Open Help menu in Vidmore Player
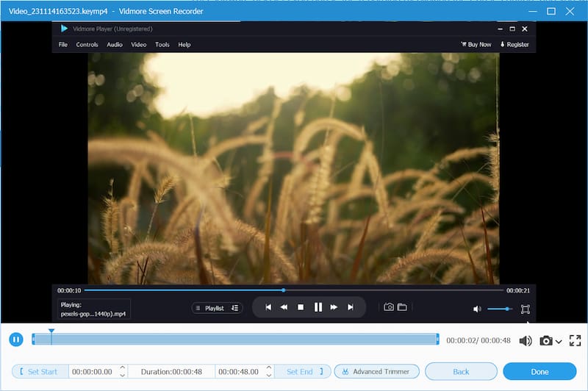This screenshot has height=391, width=588. click(184, 45)
